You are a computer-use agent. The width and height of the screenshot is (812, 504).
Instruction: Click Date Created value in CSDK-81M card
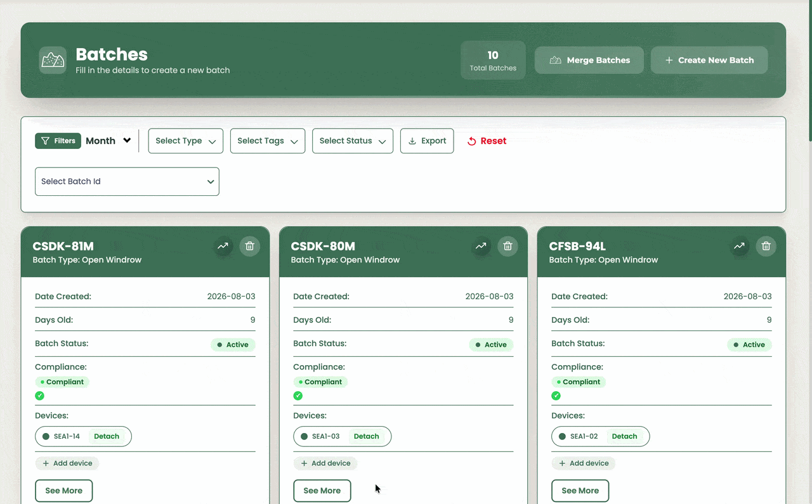(232, 296)
